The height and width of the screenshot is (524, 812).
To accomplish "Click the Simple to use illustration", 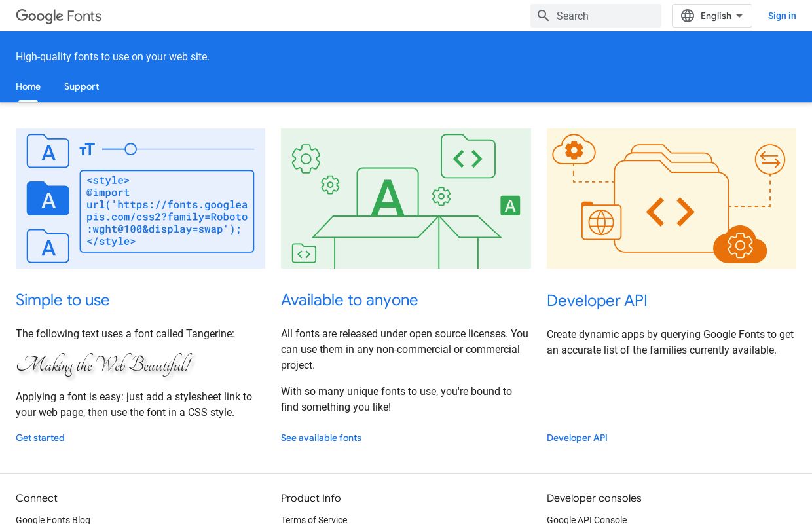I will (140, 198).
